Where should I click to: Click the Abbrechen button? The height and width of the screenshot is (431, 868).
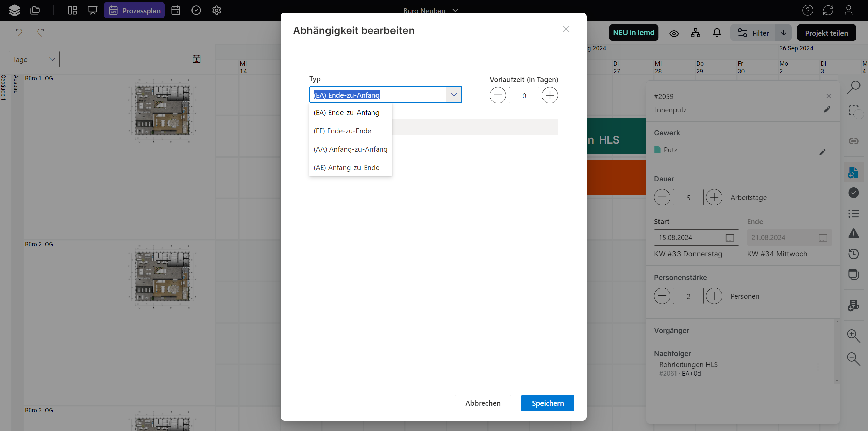(x=483, y=403)
